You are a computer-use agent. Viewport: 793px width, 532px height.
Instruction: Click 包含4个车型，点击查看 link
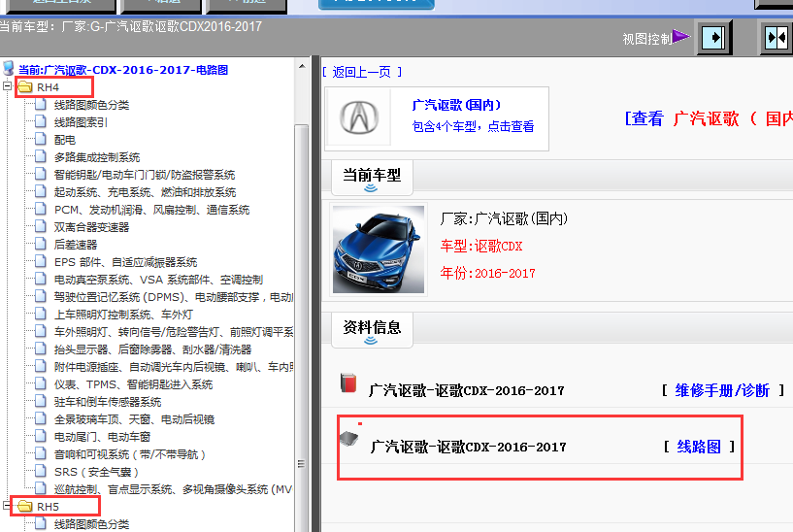click(x=473, y=126)
